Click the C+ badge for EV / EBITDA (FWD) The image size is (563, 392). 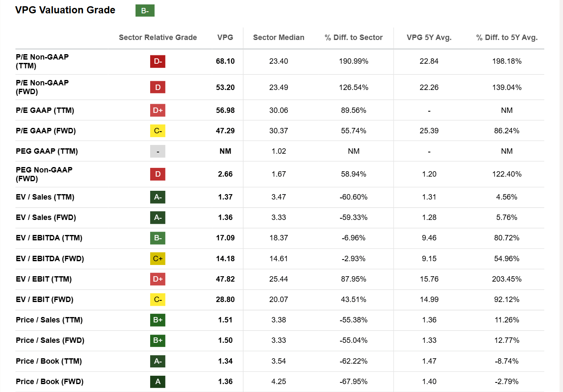coord(158,259)
